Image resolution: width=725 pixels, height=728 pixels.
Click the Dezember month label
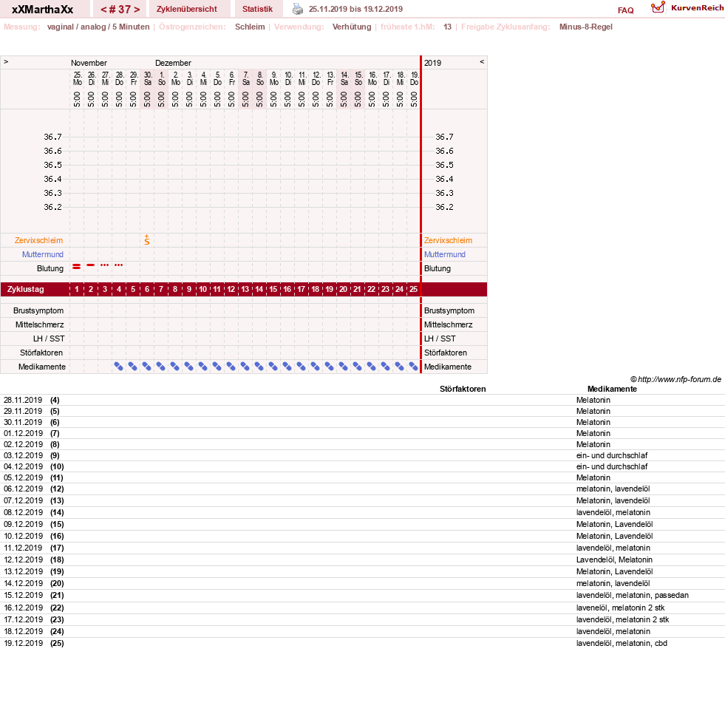coord(173,63)
